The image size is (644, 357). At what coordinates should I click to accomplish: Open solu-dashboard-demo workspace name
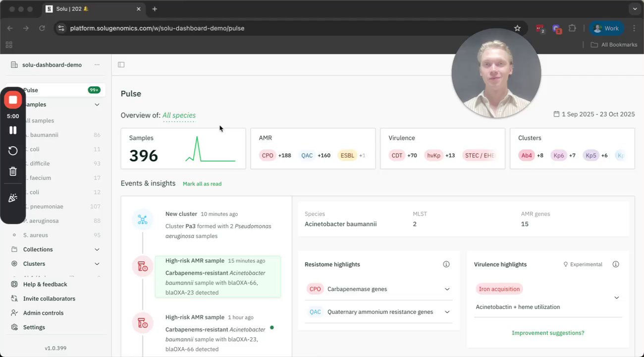coord(52,65)
